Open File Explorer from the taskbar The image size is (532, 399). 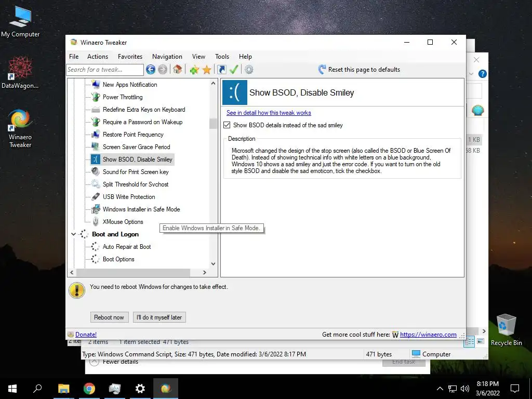tap(64, 389)
